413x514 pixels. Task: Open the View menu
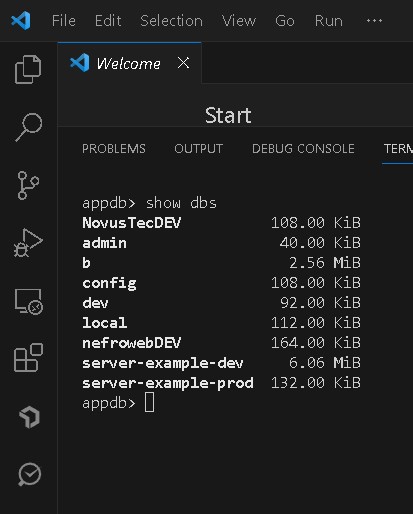point(239,21)
